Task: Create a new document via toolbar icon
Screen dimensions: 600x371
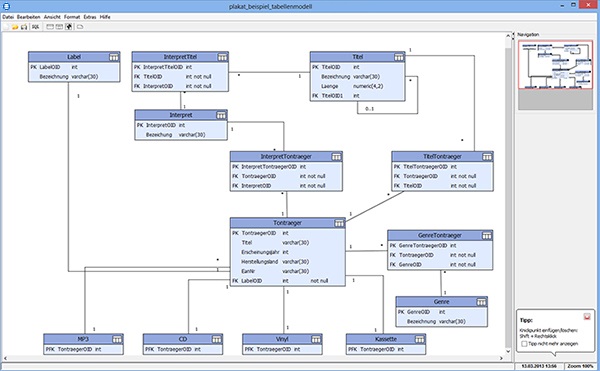Action: coord(6,27)
